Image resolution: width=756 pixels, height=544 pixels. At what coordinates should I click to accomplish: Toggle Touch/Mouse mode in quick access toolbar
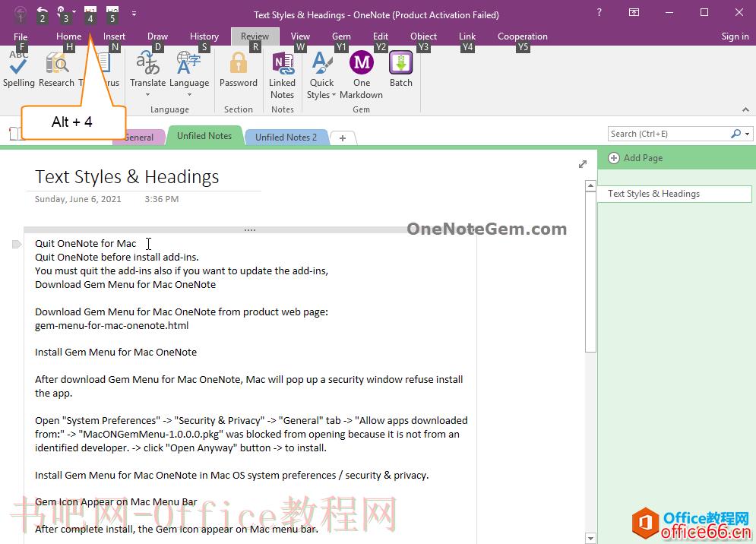(62, 13)
